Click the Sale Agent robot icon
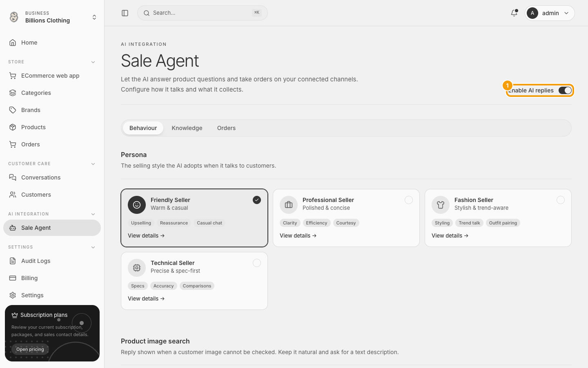The image size is (588, 368). 13,228
